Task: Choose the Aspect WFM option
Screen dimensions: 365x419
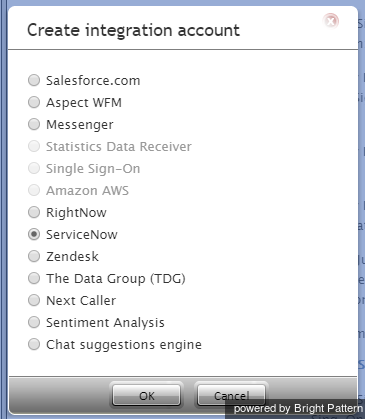Action: [x=34, y=102]
